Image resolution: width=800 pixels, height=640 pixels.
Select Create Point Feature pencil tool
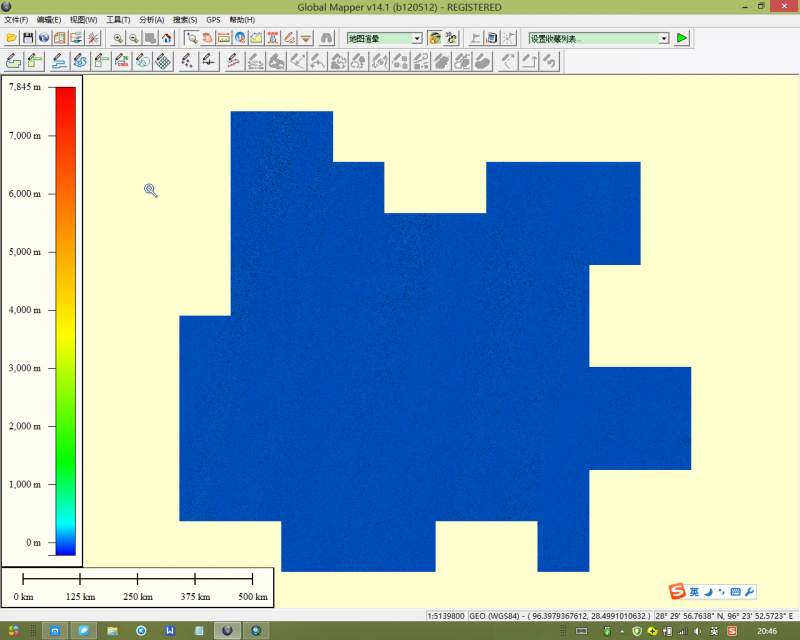click(187, 62)
